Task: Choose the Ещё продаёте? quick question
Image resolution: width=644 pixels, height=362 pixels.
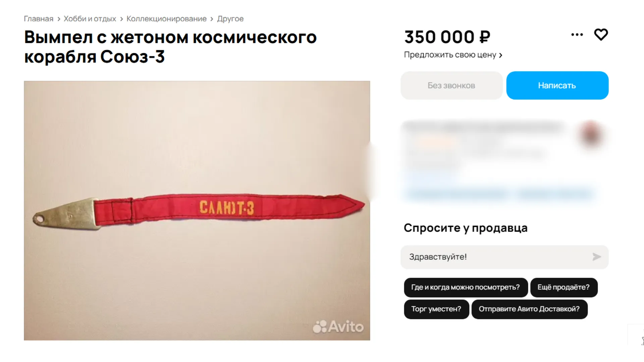Action: click(563, 287)
